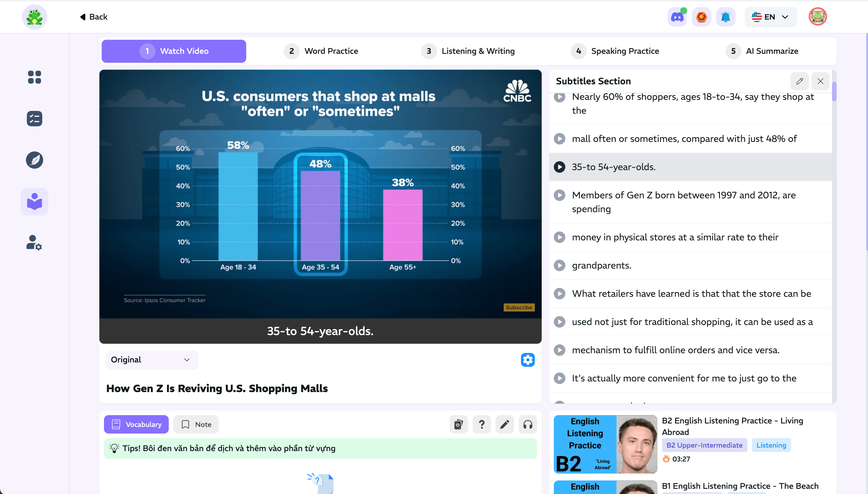Click the frog logo in the header
The image size is (868, 494).
click(x=34, y=17)
